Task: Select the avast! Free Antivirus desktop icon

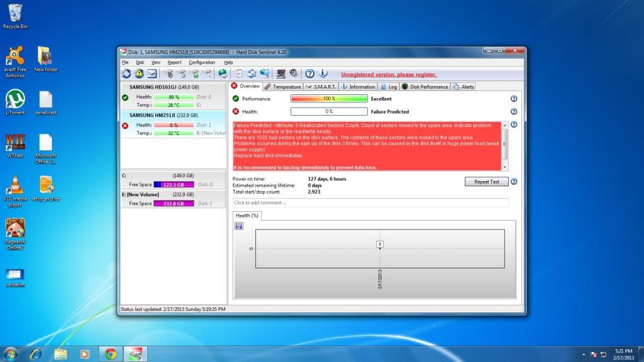Action: click(15, 62)
